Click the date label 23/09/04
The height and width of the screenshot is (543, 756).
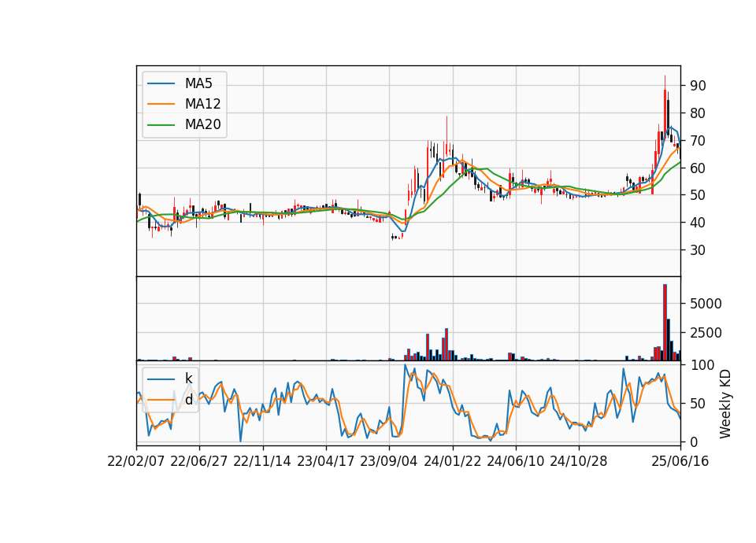click(388, 461)
